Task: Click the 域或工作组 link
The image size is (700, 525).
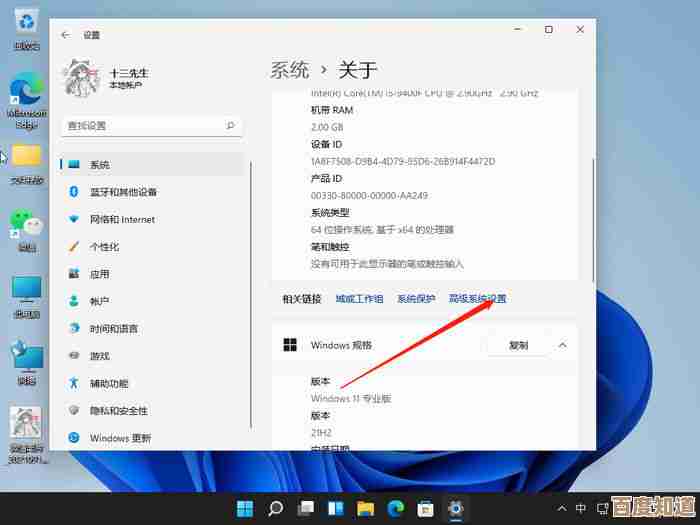Action: click(x=359, y=299)
